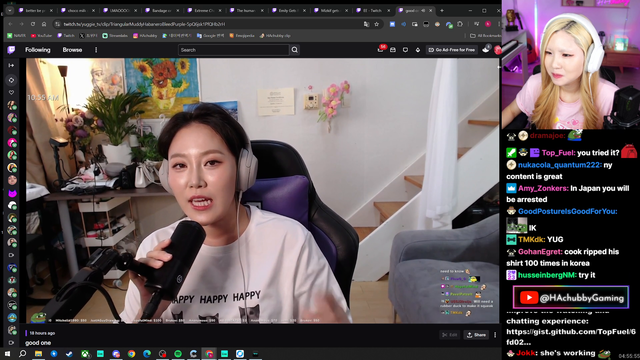Switch to the 'The human' tab

(x=246, y=11)
